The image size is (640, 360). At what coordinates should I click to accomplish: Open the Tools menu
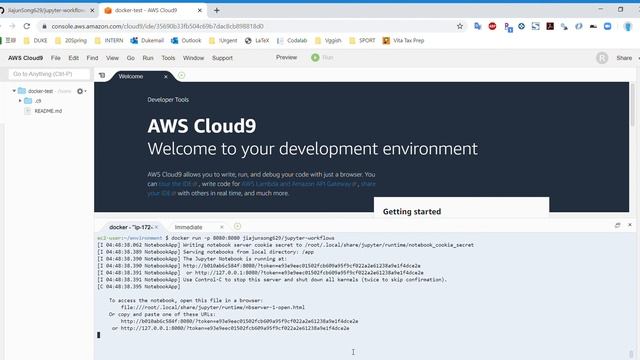(168, 58)
